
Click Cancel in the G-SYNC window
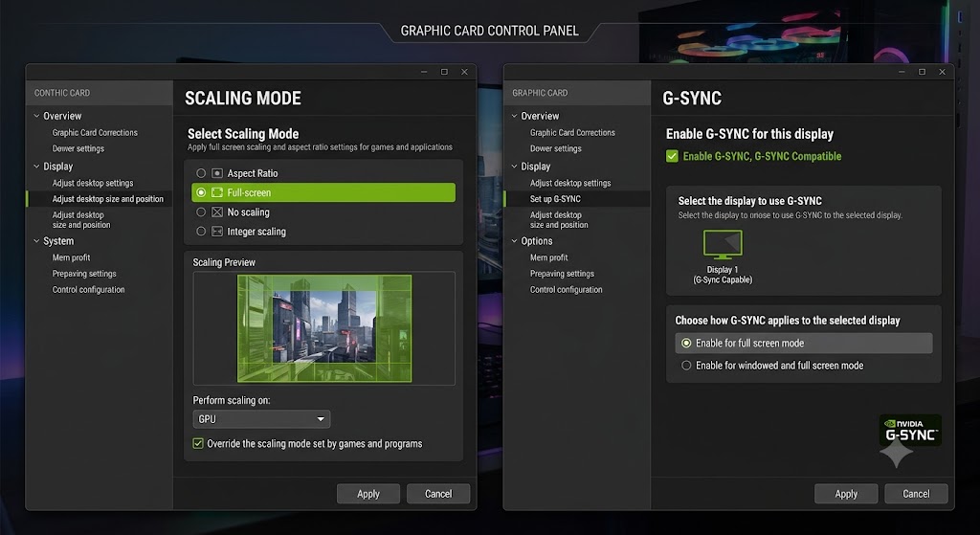(x=916, y=494)
